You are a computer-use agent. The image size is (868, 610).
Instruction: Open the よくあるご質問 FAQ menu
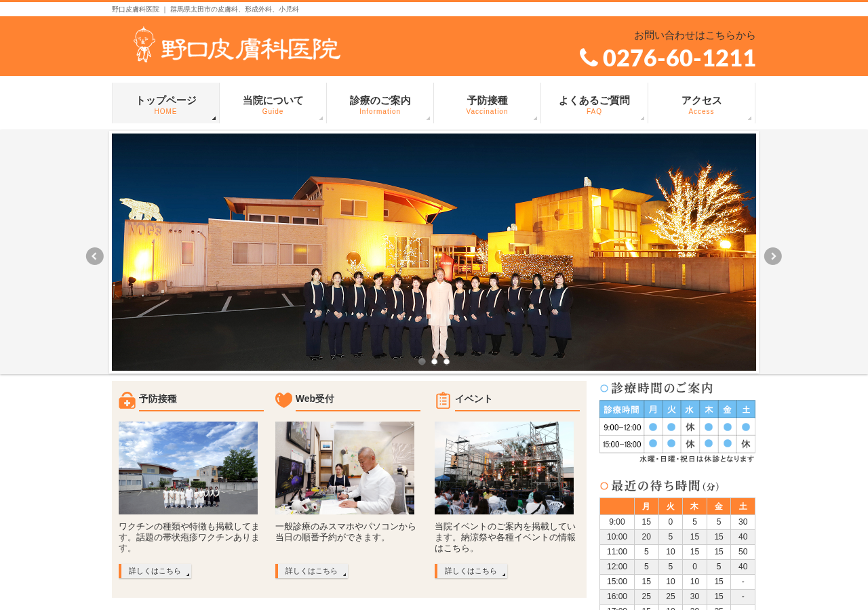[594, 103]
